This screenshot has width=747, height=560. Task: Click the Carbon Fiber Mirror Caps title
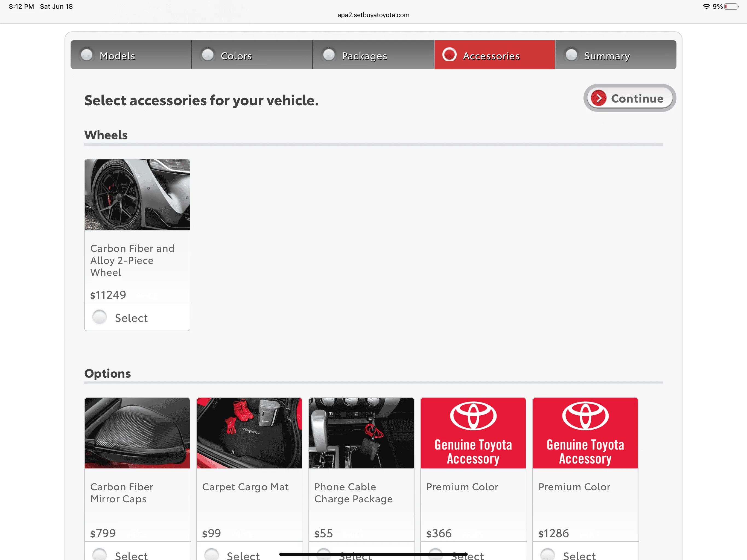coord(122,493)
